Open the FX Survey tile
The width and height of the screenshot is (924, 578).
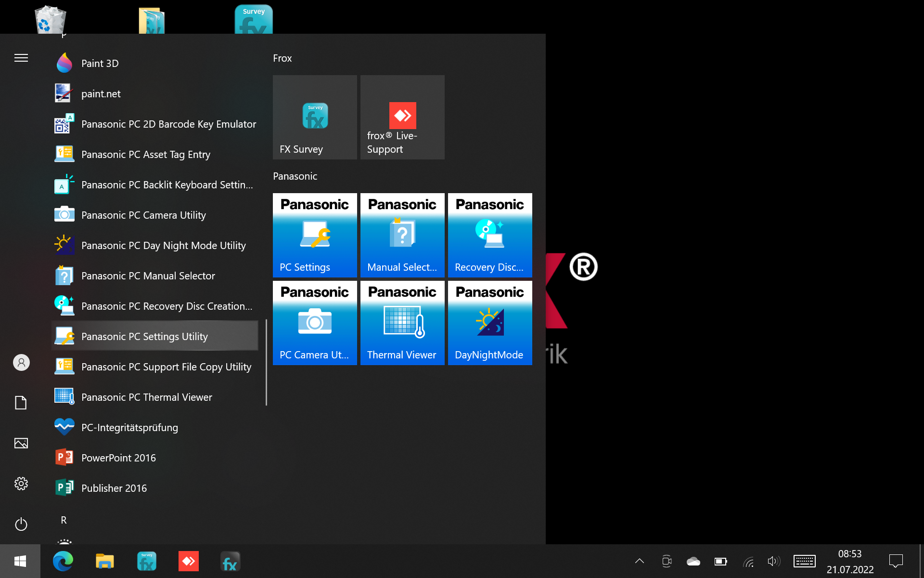315,117
